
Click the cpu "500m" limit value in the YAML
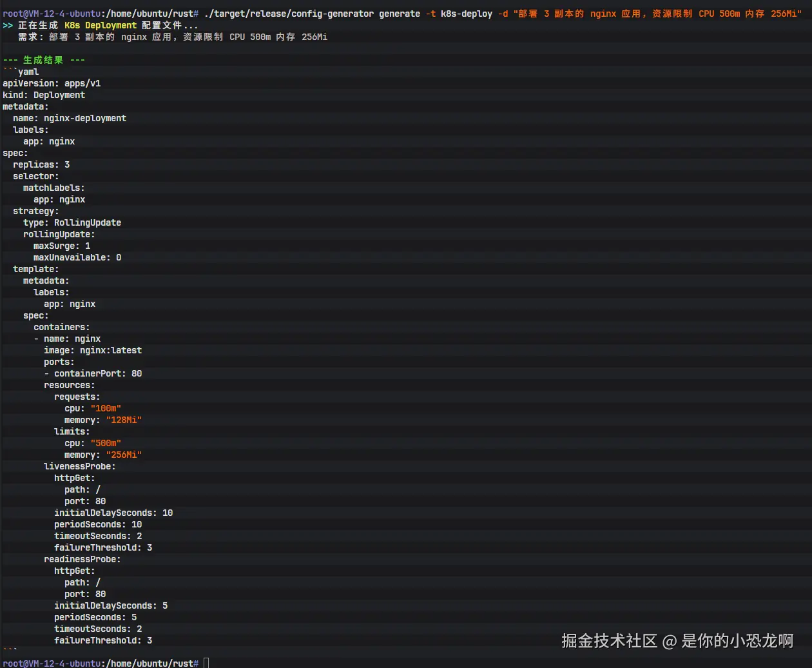point(106,443)
